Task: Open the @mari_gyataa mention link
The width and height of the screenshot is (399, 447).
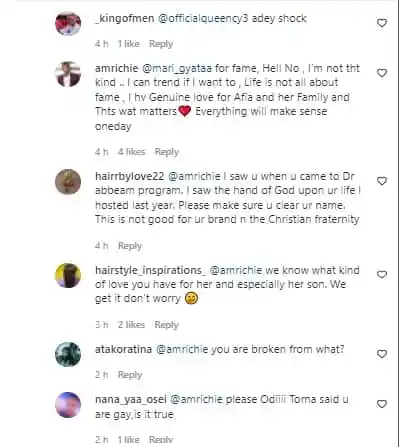Action: pos(177,68)
